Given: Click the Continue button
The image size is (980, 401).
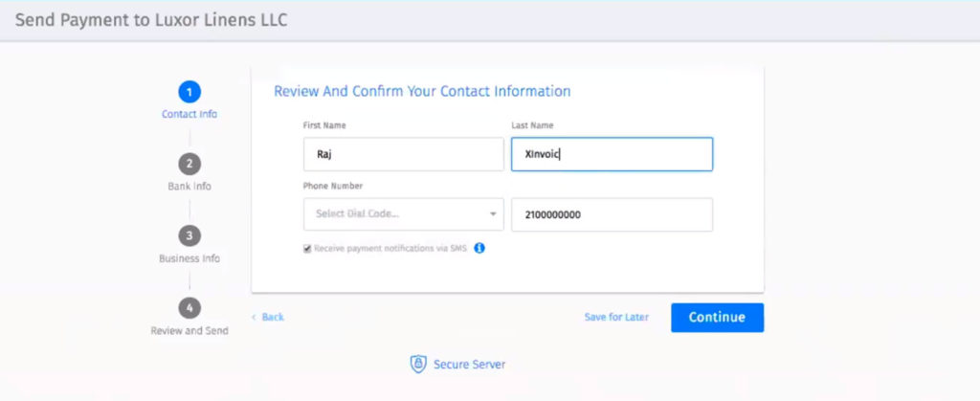Looking at the screenshot, I should tap(718, 318).
